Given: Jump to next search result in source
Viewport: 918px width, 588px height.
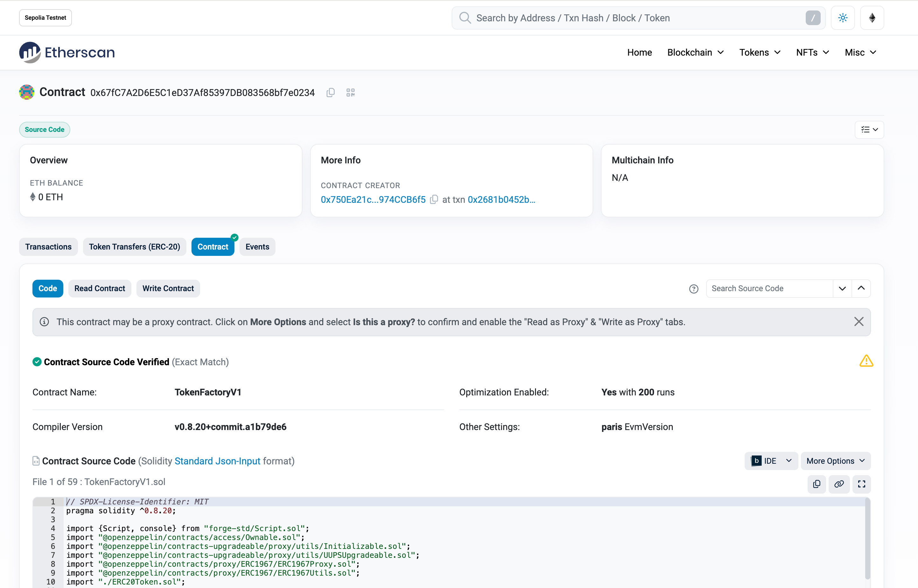Looking at the screenshot, I should (842, 289).
